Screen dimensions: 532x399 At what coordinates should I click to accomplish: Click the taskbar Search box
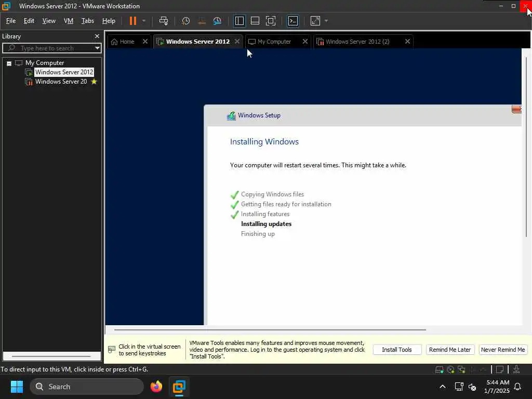click(87, 387)
